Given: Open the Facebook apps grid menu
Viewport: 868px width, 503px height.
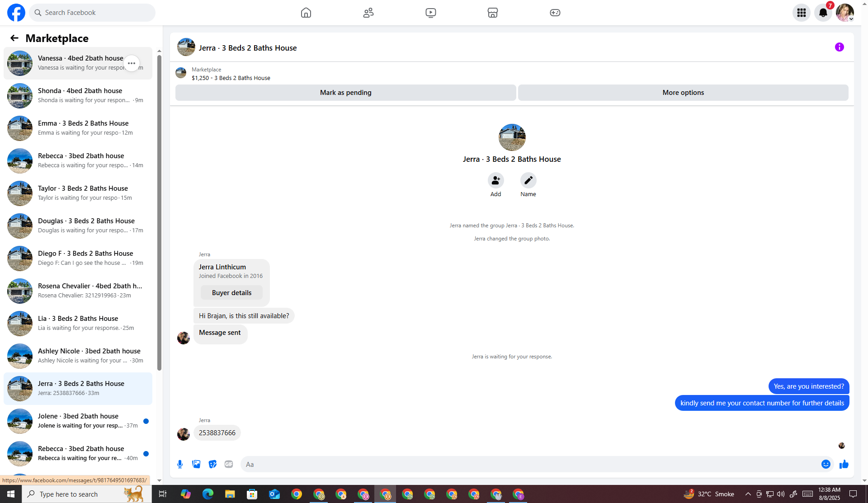Looking at the screenshot, I should 801,13.
